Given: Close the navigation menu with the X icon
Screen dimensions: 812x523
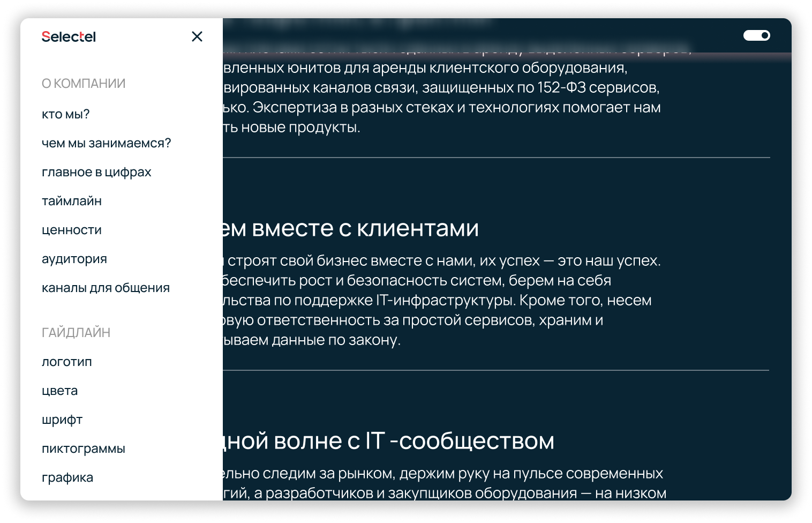Looking at the screenshot, I should (197, 36).
